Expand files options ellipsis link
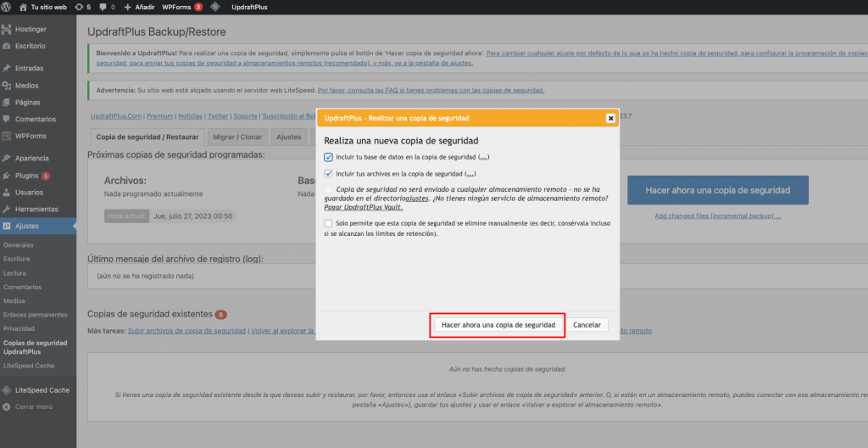This screenshot has width=868, height=448. 470,174
